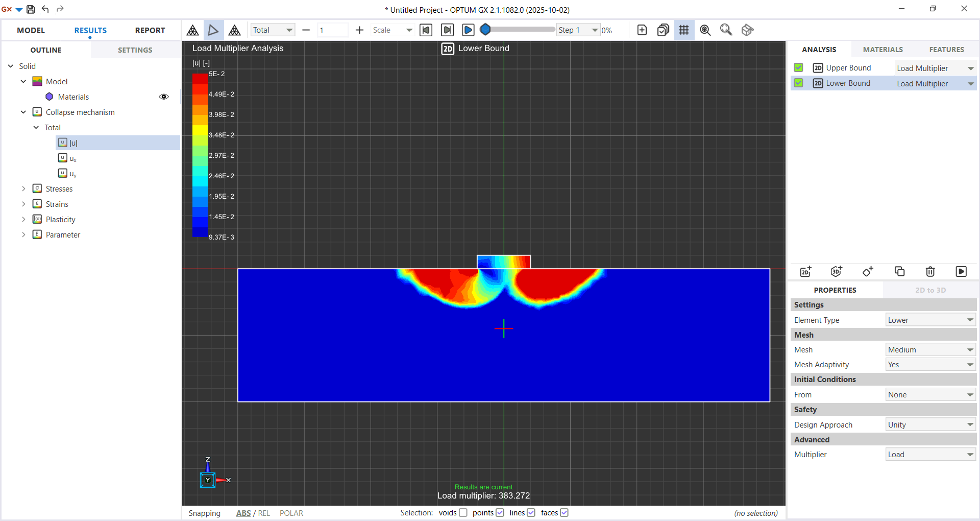Switch to the REPORT tab

click(x=150, y=30)
